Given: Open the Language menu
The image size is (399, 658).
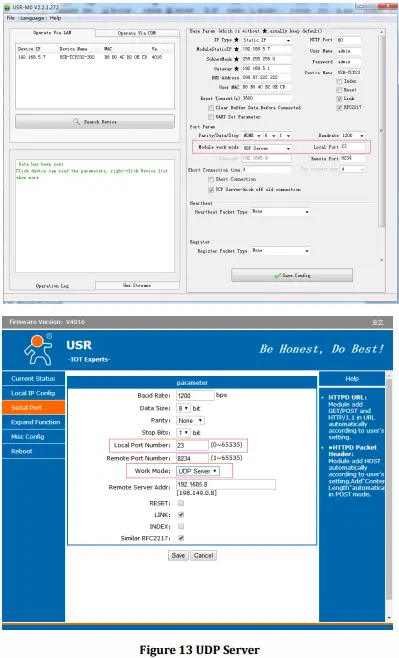Looking at the screenshot, I should tap(32, 18).
